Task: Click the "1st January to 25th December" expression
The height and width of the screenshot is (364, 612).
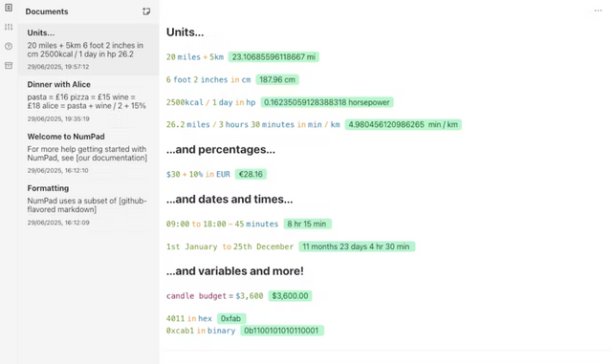Action: pyautogui.click(x=229, y=246)
